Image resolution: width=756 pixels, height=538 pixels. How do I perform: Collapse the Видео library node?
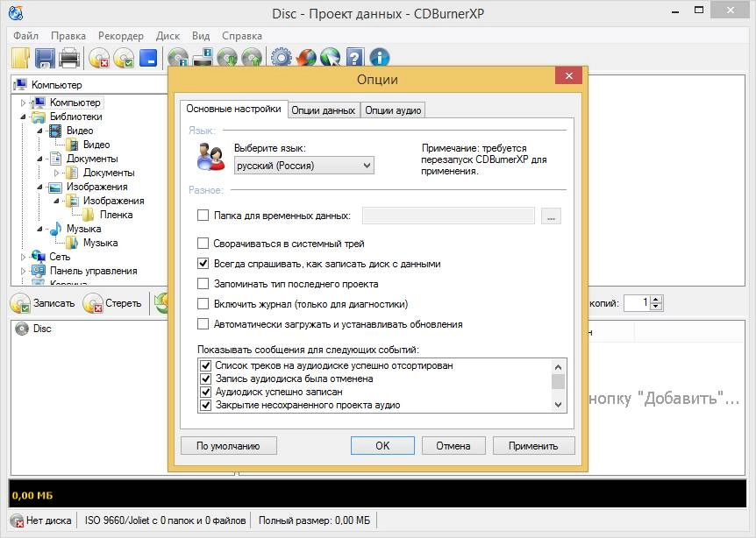coord(39,131)
